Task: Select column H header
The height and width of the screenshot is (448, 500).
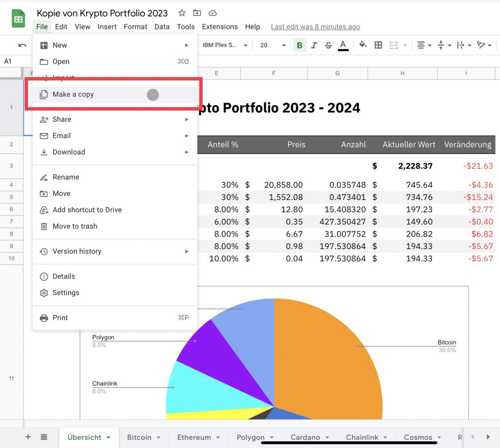Action: click(x=402, y=73)
